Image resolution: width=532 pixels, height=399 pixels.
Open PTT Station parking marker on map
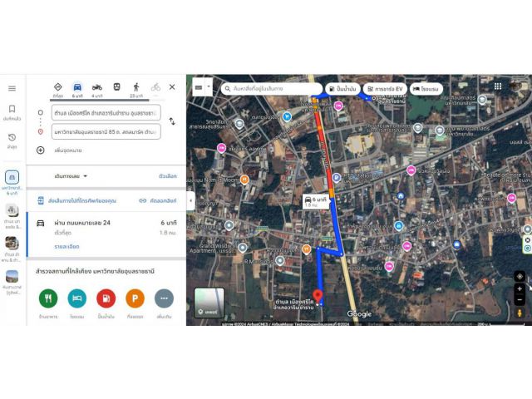click(336, 178)
